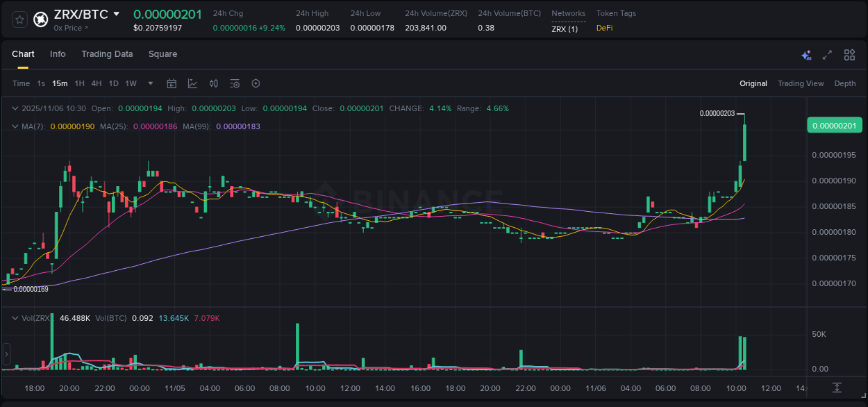
Task: Collapse the Volume indicator panel chevron
Action: [15, 317]
